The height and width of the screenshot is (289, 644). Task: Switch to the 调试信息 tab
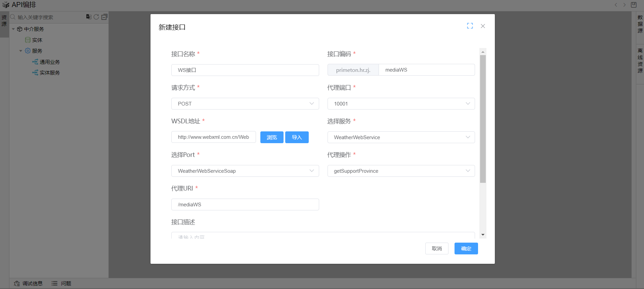pyautogui.click(x=29, y=283)
